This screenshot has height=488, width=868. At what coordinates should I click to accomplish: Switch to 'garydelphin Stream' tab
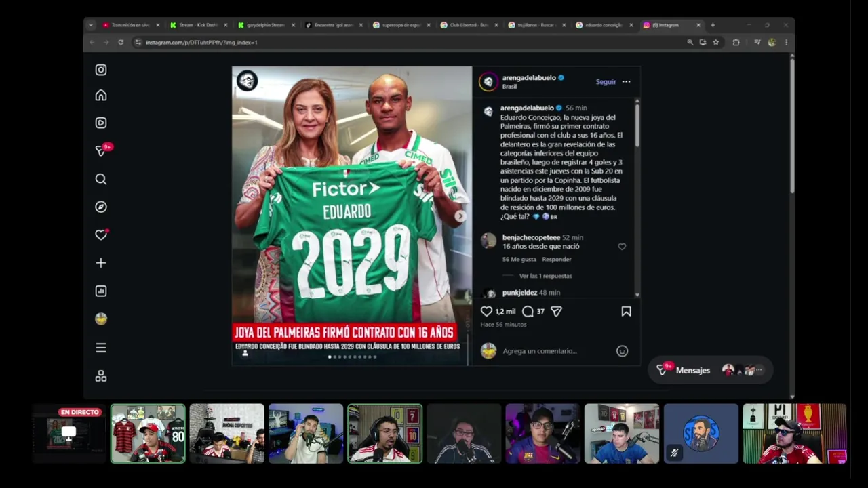[x=266, y=25]
